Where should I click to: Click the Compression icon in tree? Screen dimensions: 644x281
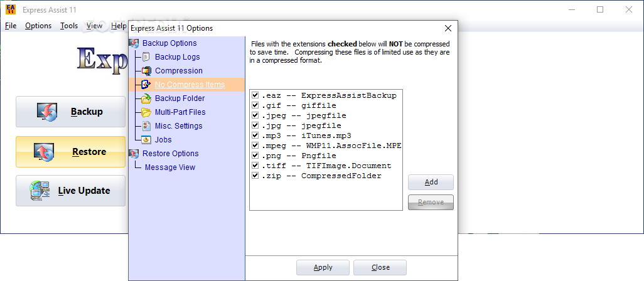146,71
